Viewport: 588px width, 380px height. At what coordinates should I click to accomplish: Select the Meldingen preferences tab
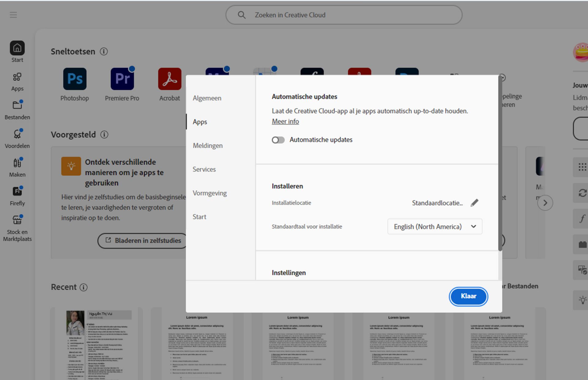[208, 146]
